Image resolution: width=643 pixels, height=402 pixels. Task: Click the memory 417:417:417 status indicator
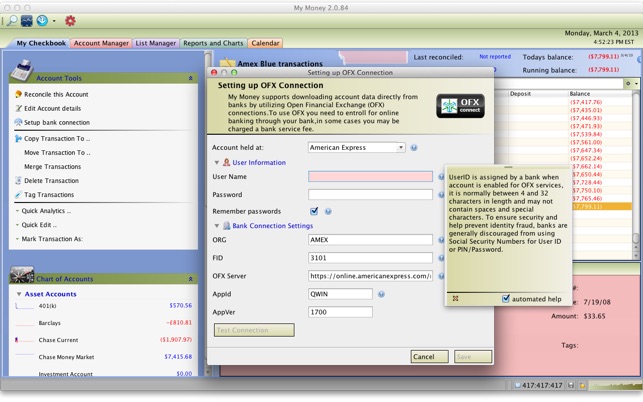coord(539,385)
